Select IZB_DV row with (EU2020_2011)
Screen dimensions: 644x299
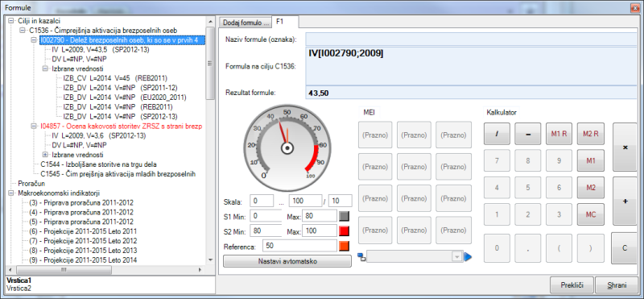125,97
